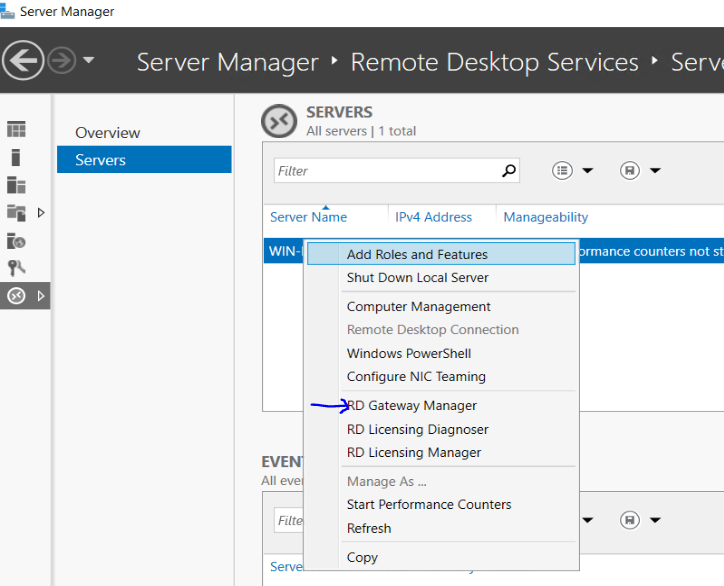Select the All Servers sidebar icon
The width and height of the screenshot is (724, 586).
coord(16,185)
